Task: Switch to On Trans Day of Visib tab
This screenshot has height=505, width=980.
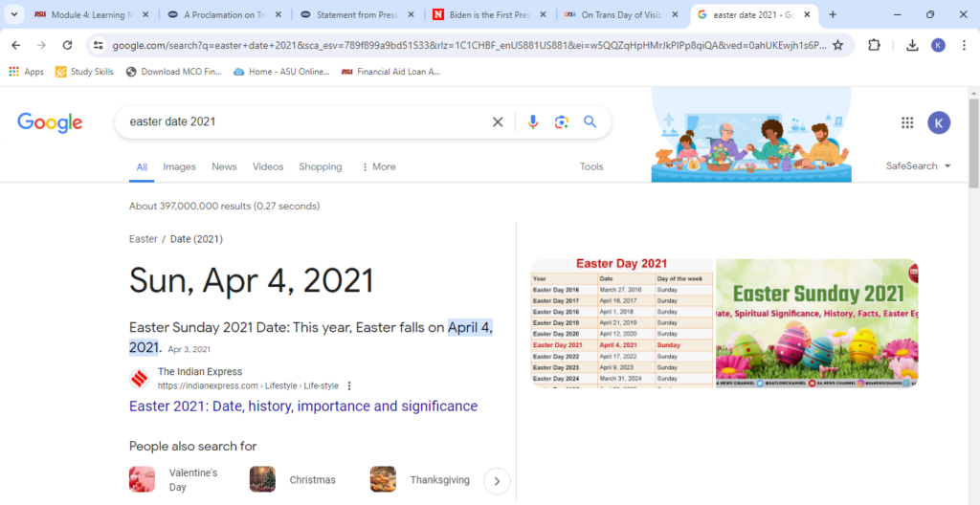Action: 621,14
